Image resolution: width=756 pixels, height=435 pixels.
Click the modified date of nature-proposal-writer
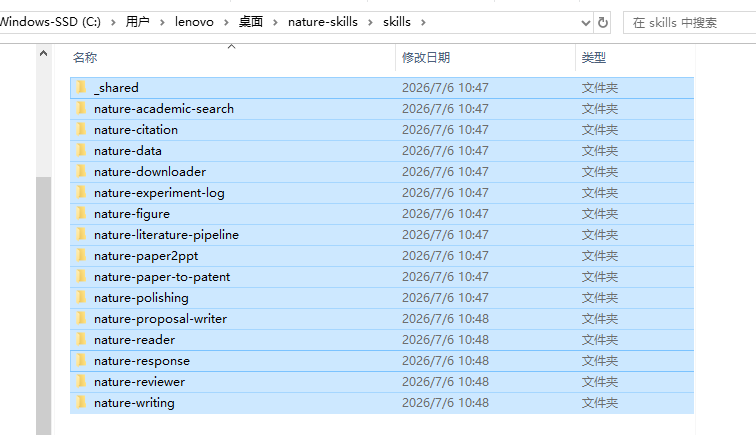tap(446, 319)
